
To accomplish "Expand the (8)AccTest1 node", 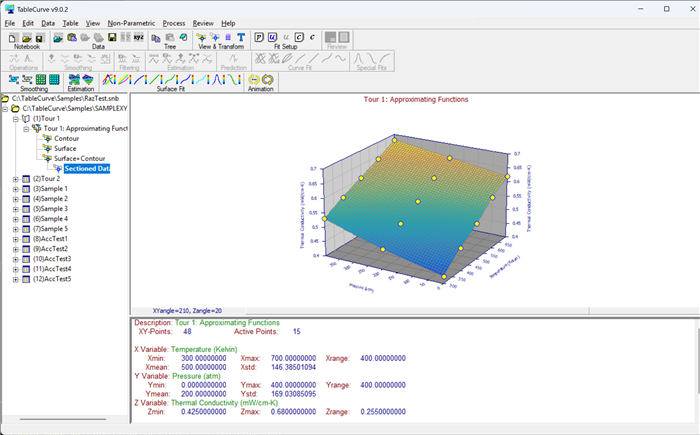I will pyautogui.click(x=16, y=239).
